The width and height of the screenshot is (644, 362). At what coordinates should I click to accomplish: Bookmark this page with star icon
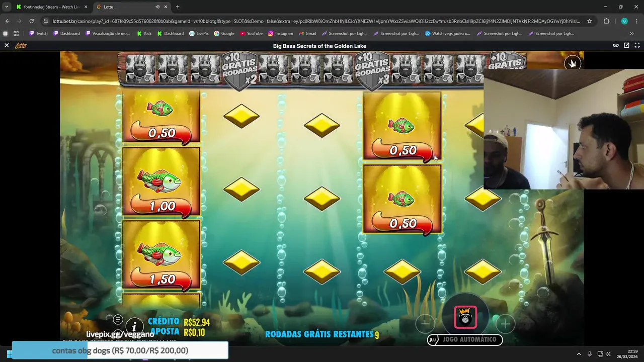pyautogui.click(x=590, y=21)
